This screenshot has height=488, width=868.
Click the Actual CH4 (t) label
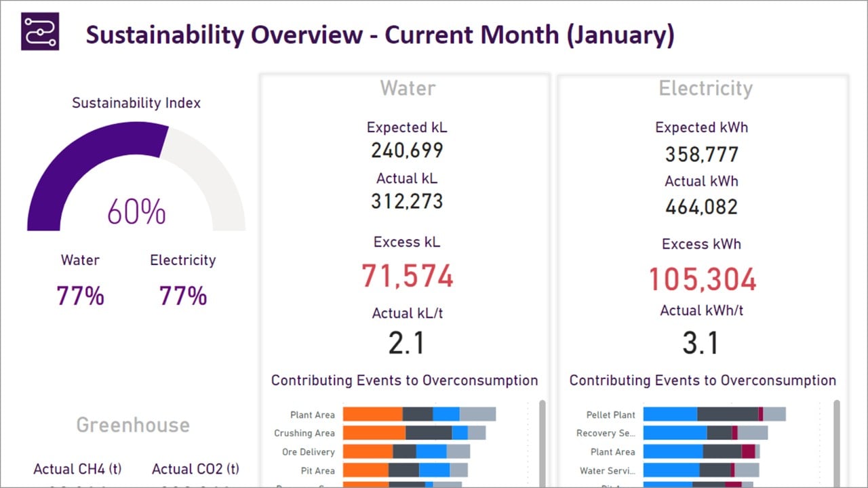pos(77,469)
